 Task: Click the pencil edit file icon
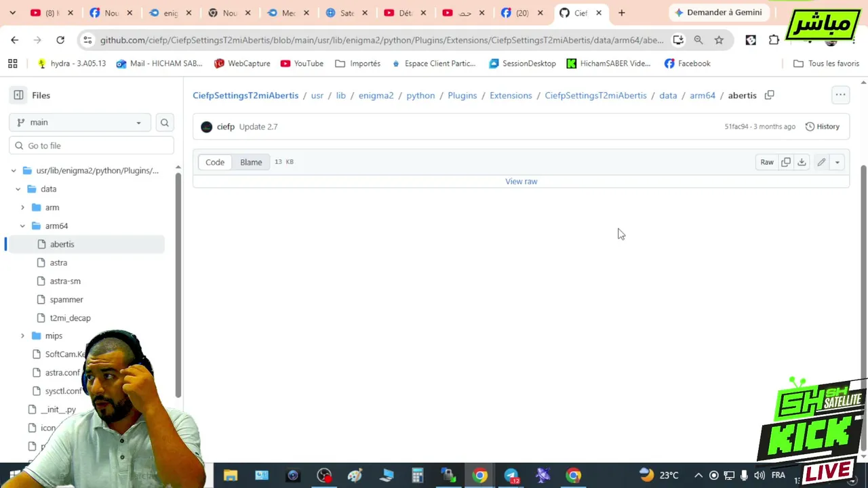821,163
